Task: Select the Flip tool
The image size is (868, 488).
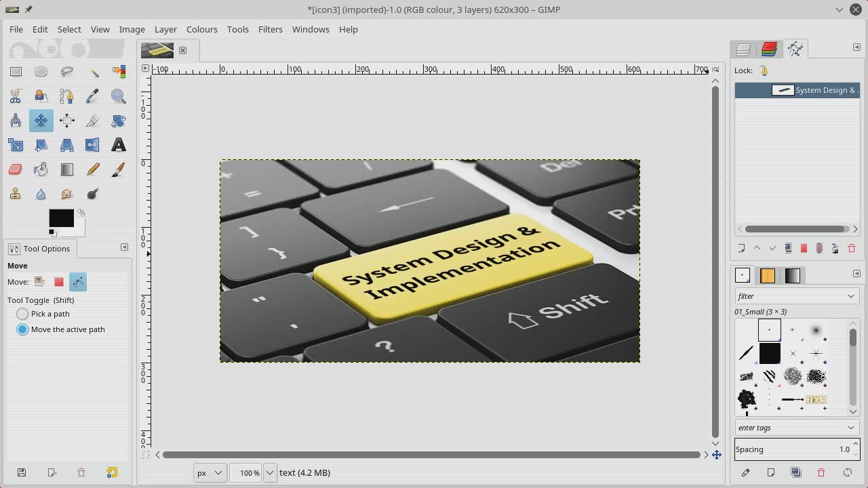Action: point(93,145)
